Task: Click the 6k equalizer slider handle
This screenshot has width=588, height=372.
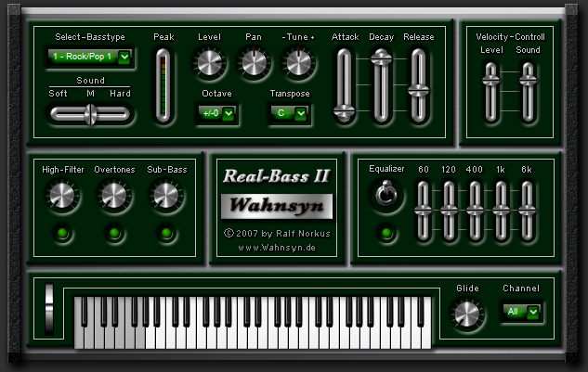Action: (527, 211)
